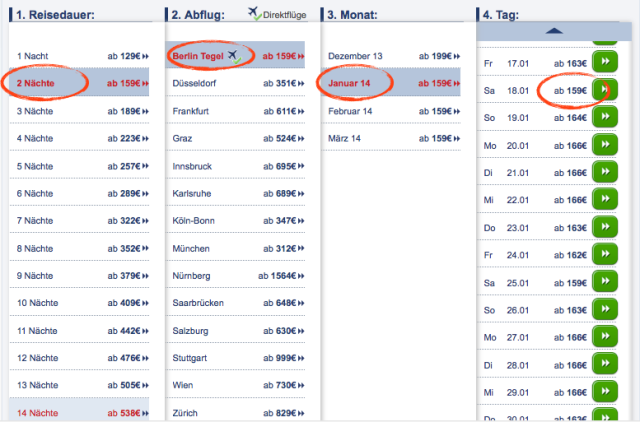Click the green arrow button for So 26.01
640x422 pixels.
pos(605,309)
